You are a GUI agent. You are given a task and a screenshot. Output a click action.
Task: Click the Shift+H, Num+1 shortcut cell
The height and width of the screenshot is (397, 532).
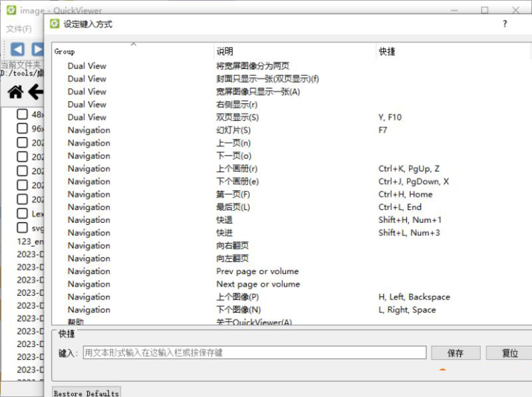point(410,220)
